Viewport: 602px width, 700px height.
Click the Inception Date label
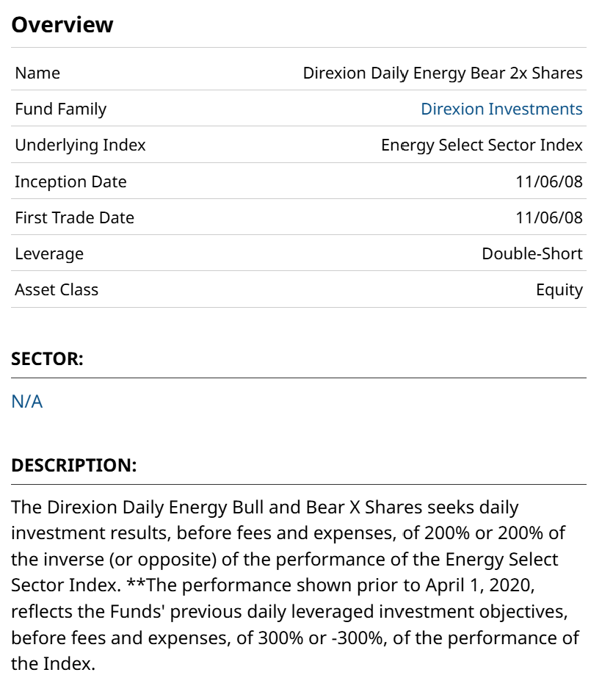click(70, 181)
